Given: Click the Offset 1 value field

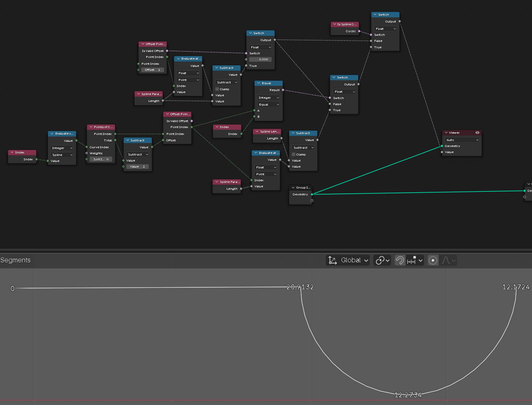Looking at the screenshot, I should pos(153,70).
